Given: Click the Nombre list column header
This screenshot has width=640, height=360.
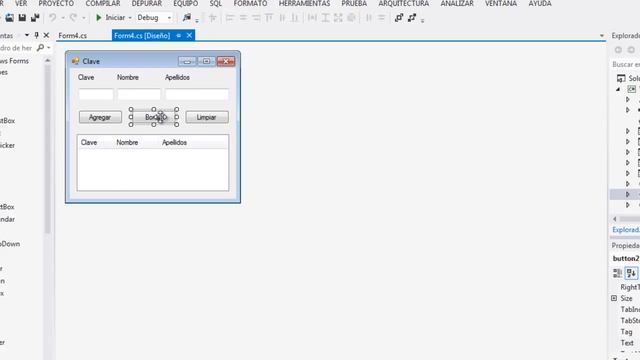Looking at the screenshot, I should [x=127, y=142].
